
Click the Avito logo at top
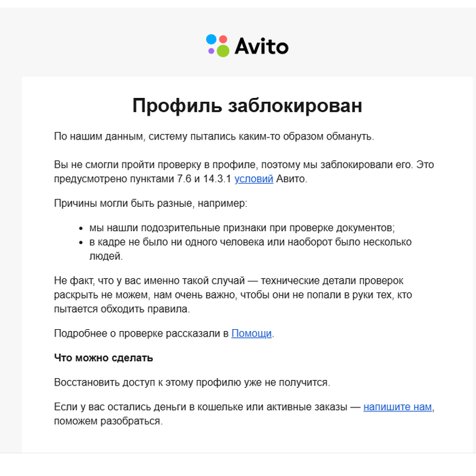[247, 46]
